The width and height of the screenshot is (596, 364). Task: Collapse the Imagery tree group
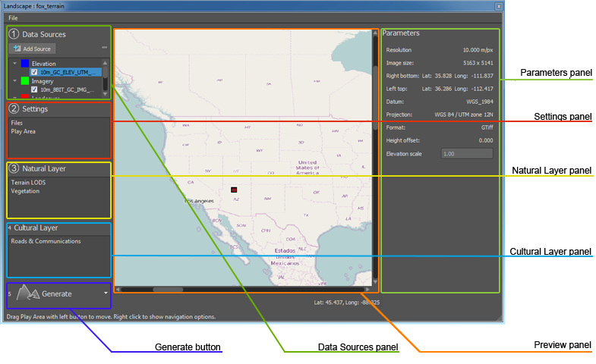[14, 80]
